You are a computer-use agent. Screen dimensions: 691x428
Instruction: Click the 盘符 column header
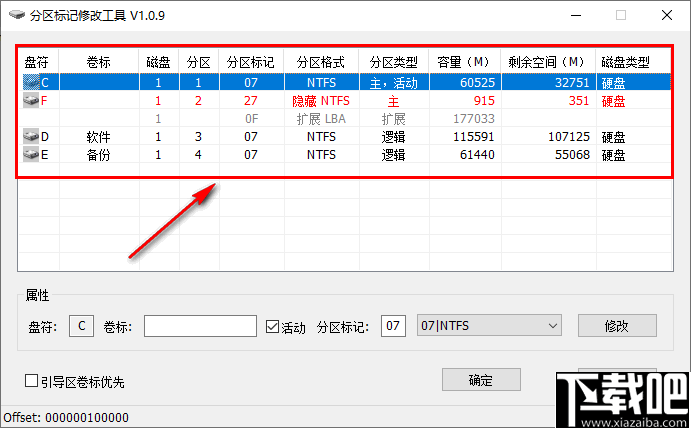pos(37,62)
